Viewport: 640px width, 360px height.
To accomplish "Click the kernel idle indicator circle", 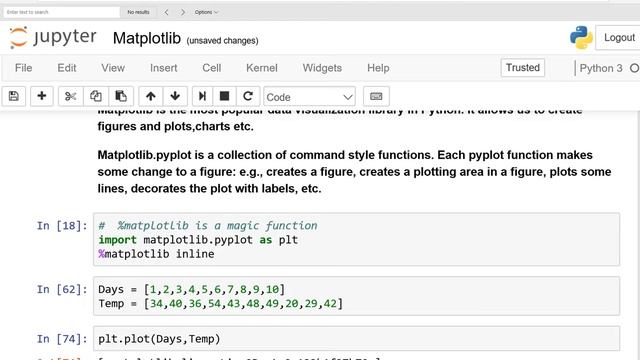I will (635, 68).
